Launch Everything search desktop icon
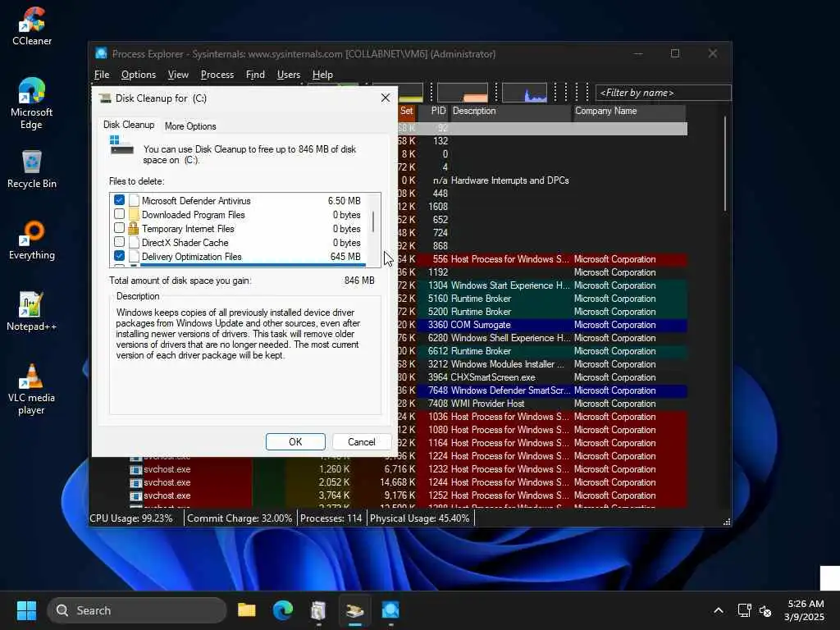This screenshot has height=630, width=840. (32, 240)
